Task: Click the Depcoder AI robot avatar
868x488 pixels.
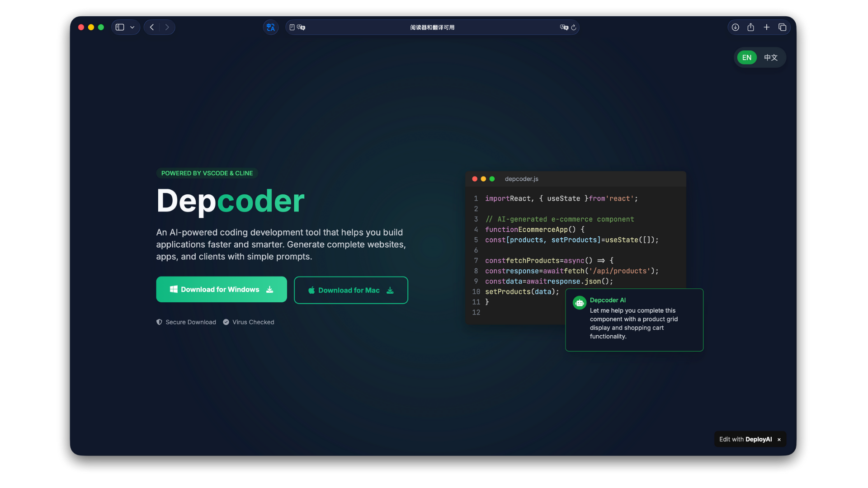Action: [x=579, y=303]
